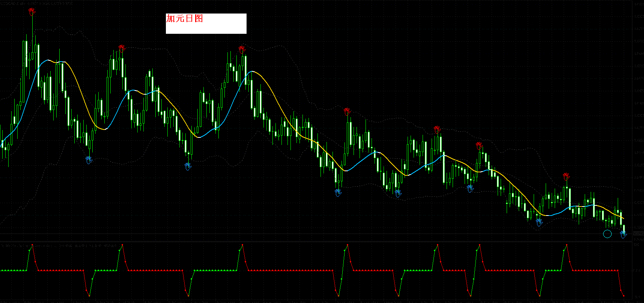This screenshot has height=303, width=644.
Task: Click the last peak of the lower oscillator
Action: [x=566, y=245]
